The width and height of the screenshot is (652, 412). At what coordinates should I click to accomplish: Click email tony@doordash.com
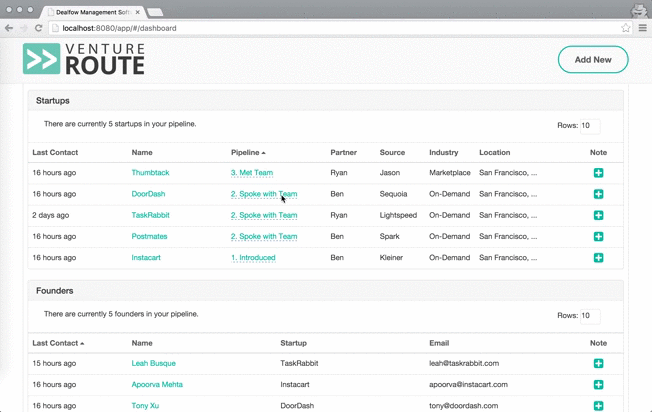(464, 406)
